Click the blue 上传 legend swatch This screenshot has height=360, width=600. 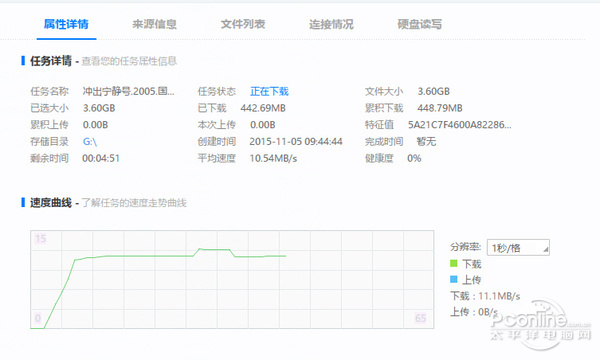[454, 279]
